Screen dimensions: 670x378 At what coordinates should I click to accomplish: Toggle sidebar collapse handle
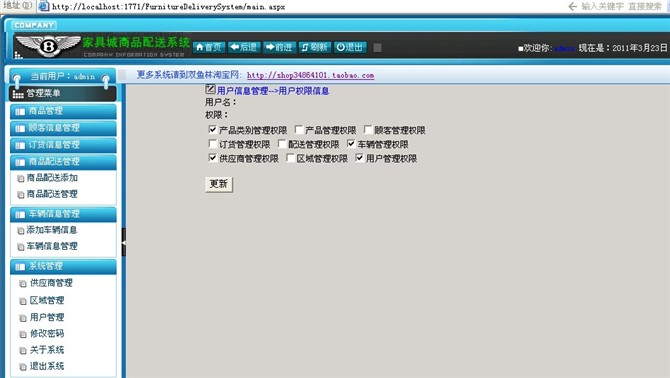click(x=124, y=242)
